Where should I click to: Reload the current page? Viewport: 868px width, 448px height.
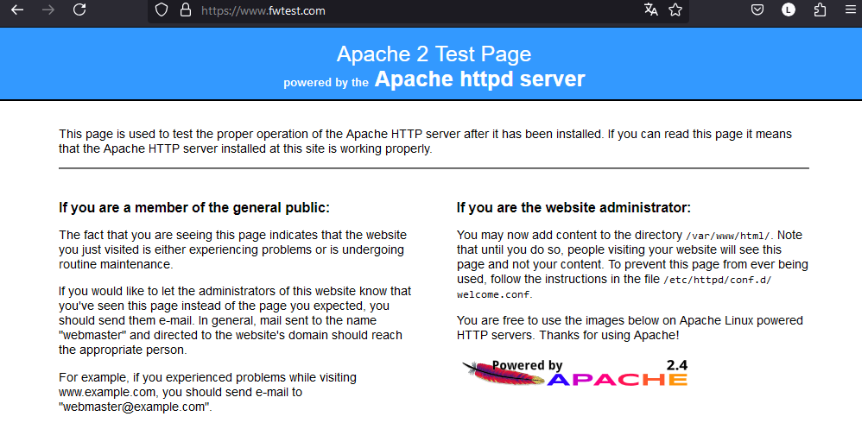(79, 9)
